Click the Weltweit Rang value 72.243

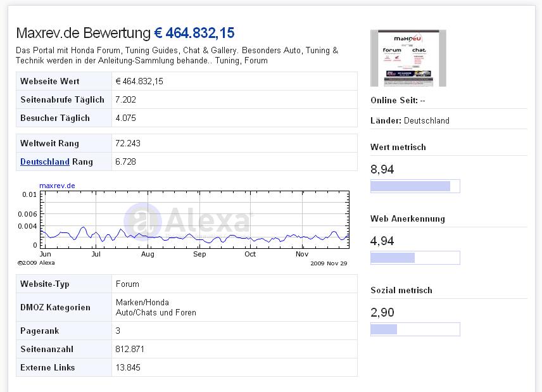(x=128, y=143)
